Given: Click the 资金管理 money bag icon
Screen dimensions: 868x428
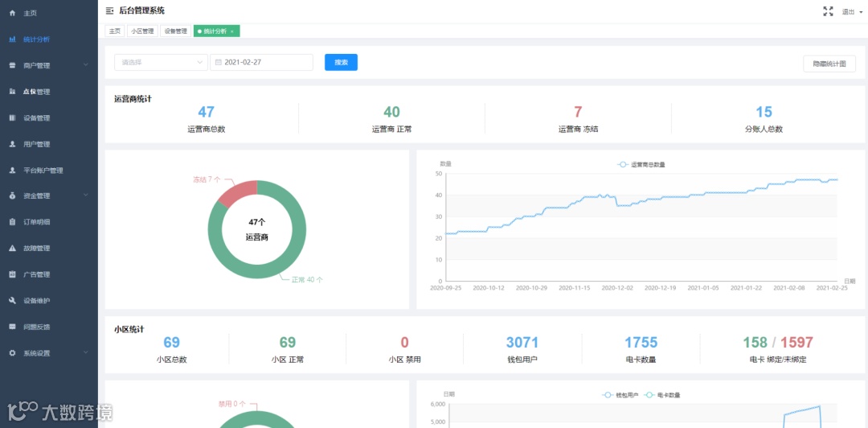Looking at the screenshot, I should tap(13, 195).
